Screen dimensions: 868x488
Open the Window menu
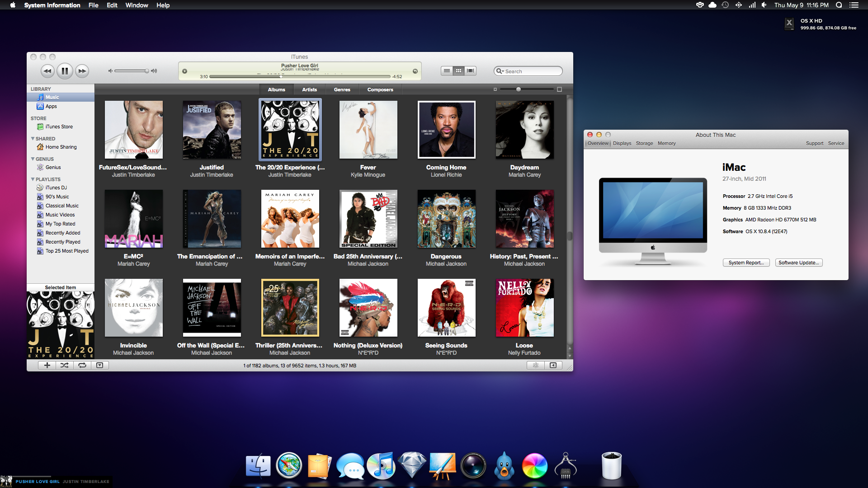[x=137, y=5]
